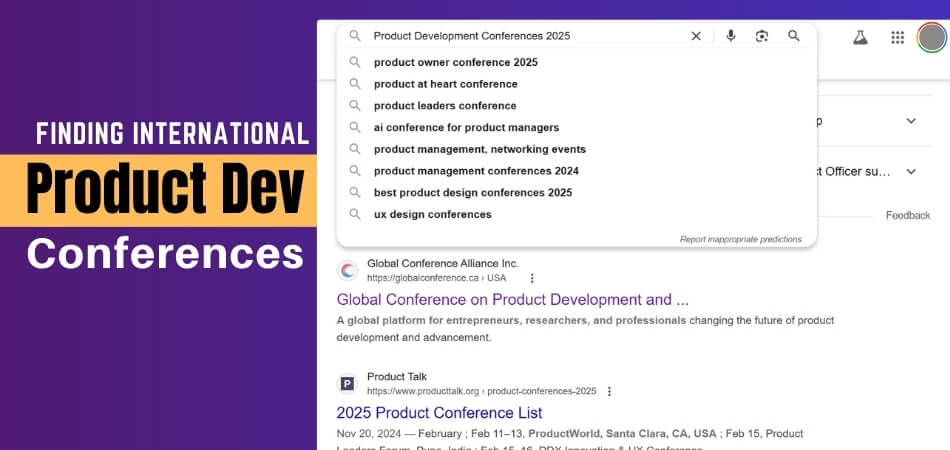Click 'Report inappropriate predictions' link

740,239
